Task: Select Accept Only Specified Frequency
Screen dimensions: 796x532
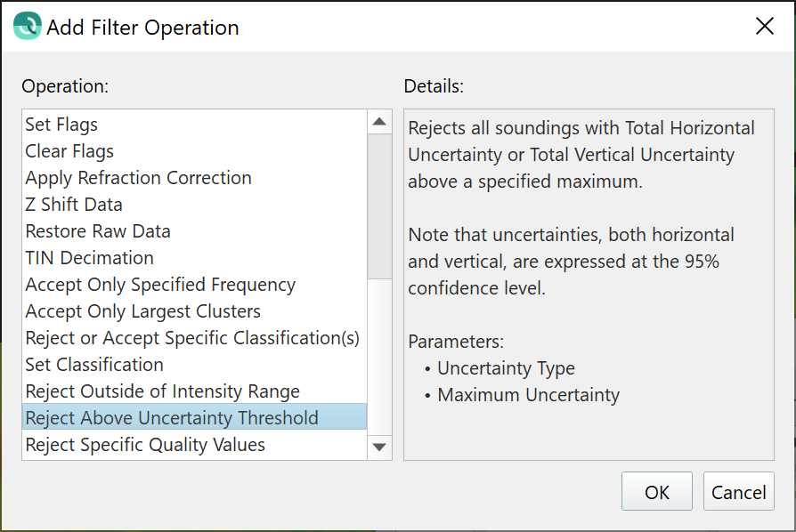Action: 160,285
